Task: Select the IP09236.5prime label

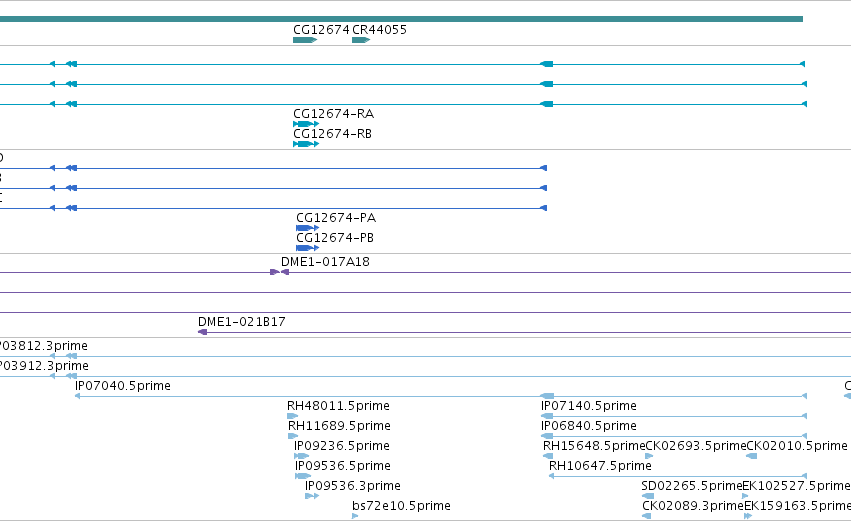Action: pos(341,446)
